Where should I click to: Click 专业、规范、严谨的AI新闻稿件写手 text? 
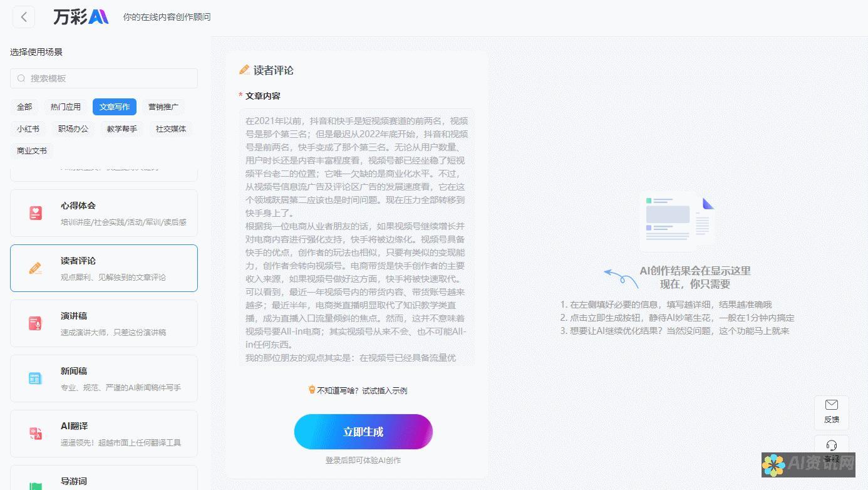pos(121,387)
